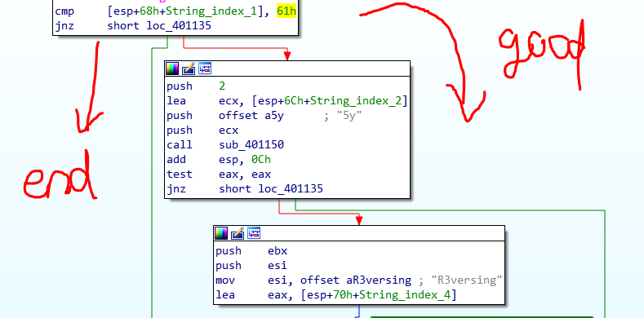Click first 'short loc_401135' jnz target

click(x=159, y=26)
